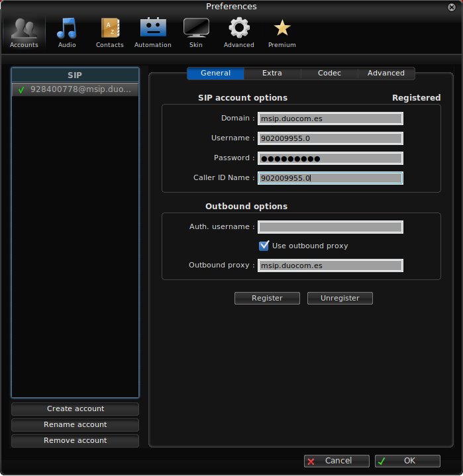
Task: Toggle the Use outbound proxy checkbox
Action: [264, 246]
